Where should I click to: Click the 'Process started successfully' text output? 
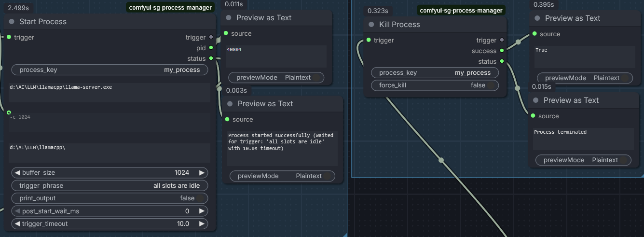click(x=282, y=148)
